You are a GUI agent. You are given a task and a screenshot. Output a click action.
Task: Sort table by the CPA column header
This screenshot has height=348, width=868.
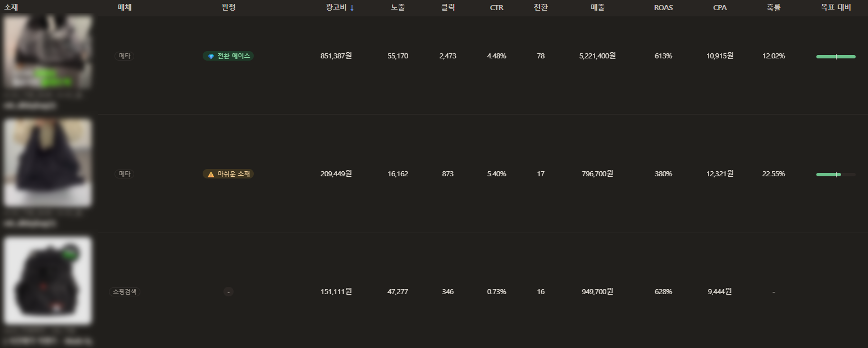720,7
